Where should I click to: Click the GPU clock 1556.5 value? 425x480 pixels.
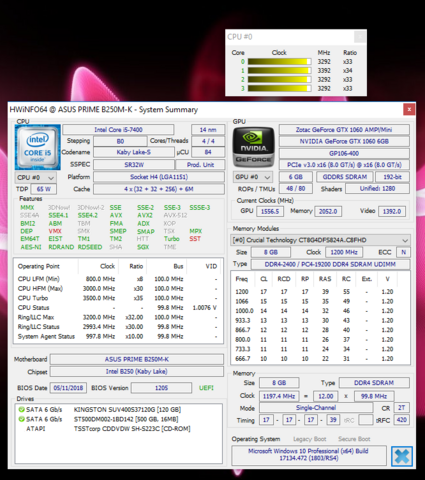point(270,211)
